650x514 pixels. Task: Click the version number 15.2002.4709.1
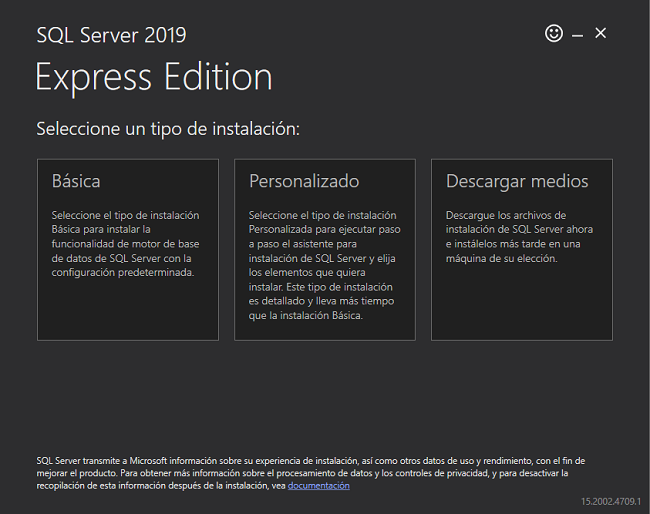pos(611,501)
